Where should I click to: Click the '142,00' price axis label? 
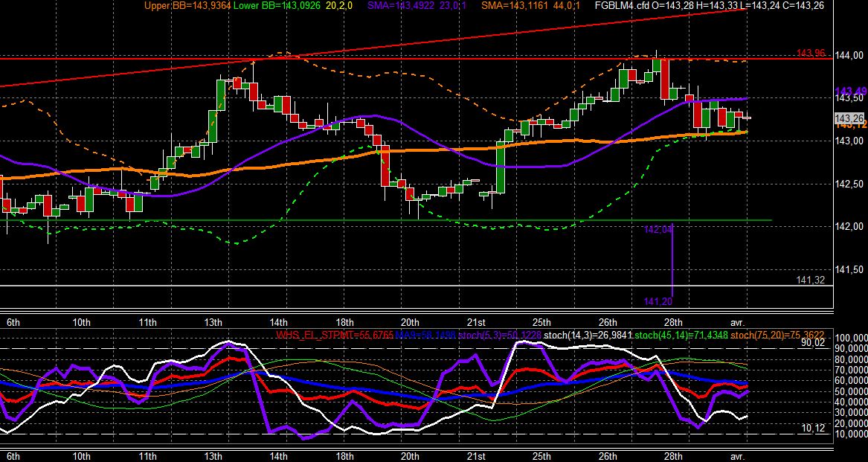[x=850, y=227]
